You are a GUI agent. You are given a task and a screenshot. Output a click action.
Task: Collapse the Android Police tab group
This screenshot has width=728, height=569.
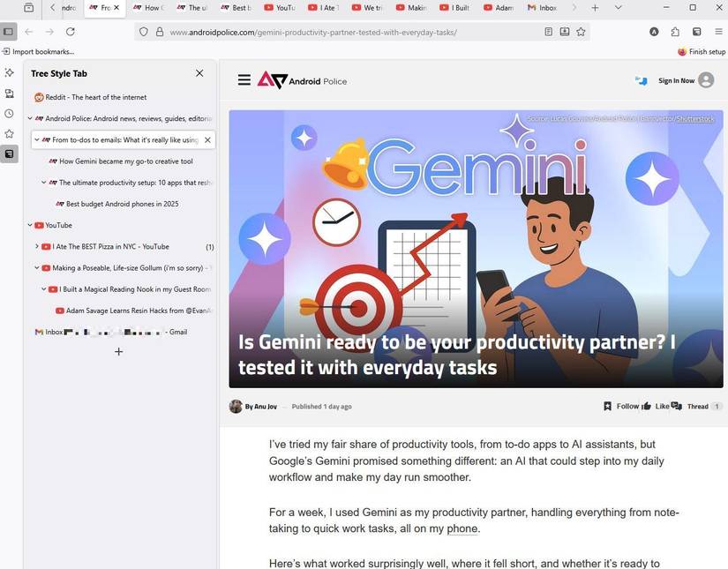(x=30, y=118)
